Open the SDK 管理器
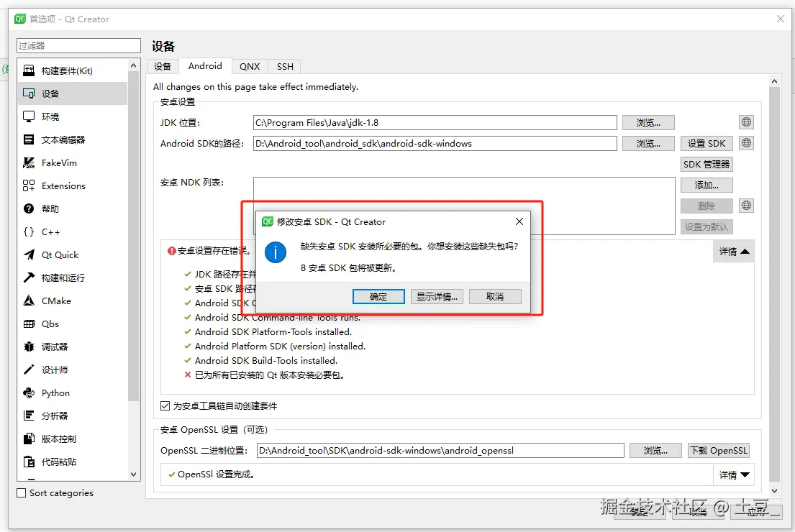The height and width of the screenshot is (532, 795). [x=707, y=164]
